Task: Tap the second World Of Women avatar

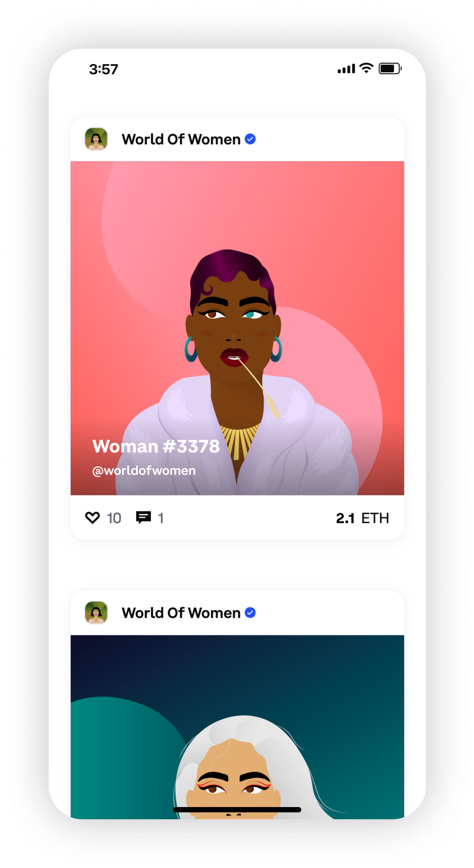Action: tap(96, 613)
